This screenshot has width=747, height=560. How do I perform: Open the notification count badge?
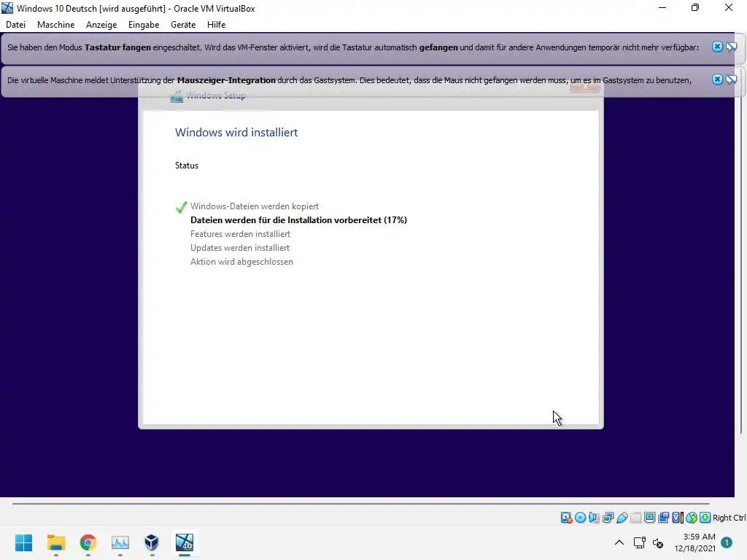727,542
